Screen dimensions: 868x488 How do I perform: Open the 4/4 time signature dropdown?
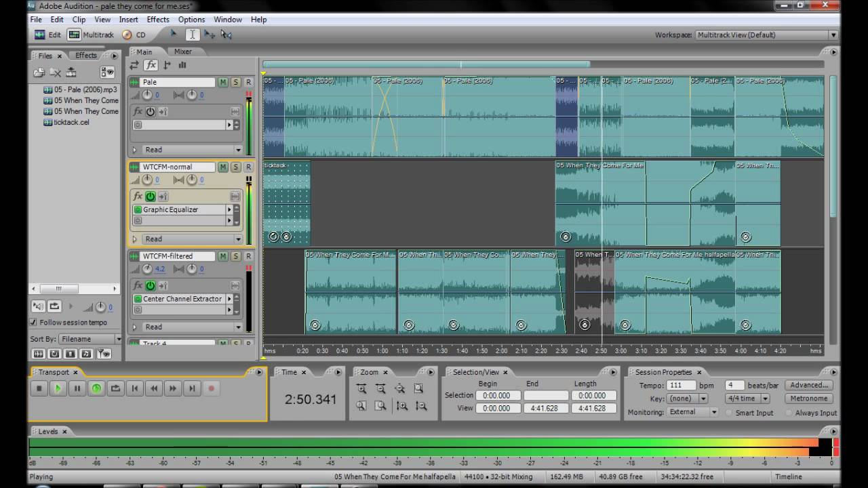coord(747,399)
